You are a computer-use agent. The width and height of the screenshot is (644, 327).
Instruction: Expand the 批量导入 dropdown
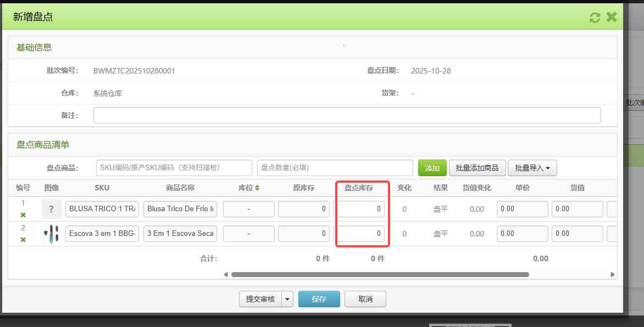(532, 168)
